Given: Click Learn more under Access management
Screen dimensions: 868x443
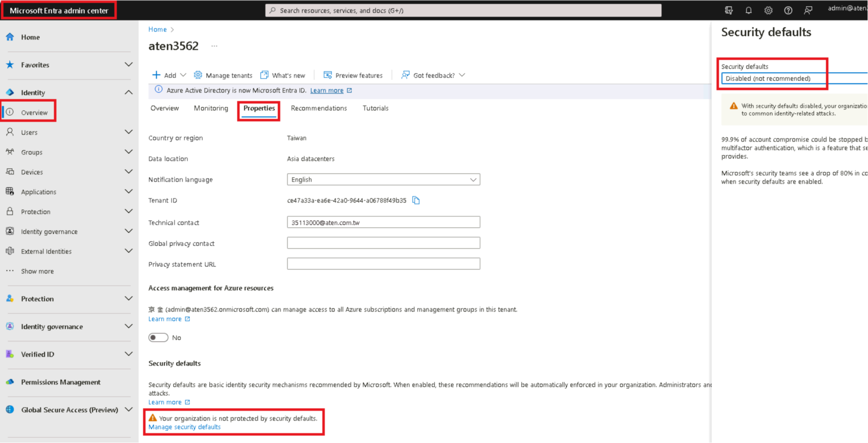Looking at the screenshot, I should tap(165, 319).
